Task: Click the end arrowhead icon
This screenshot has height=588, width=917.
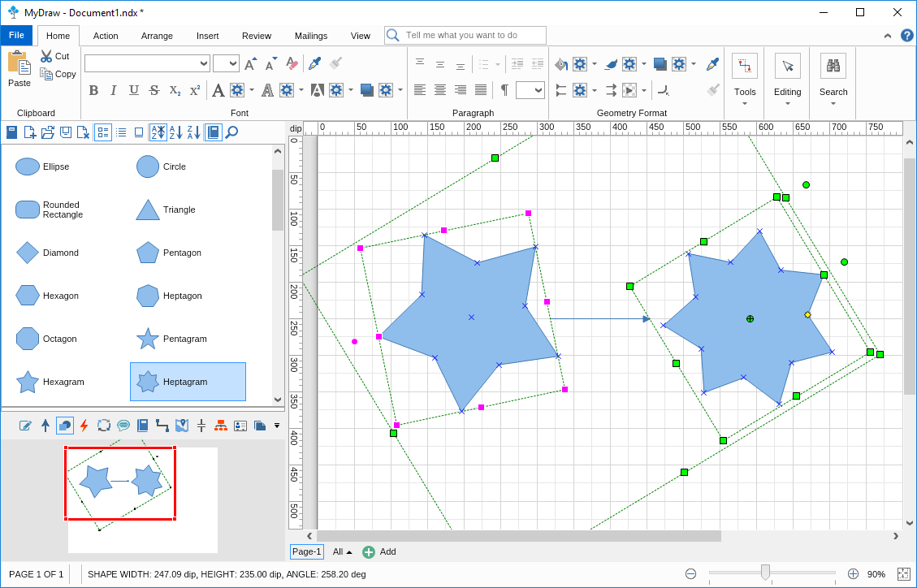Action: coord(611,90)
